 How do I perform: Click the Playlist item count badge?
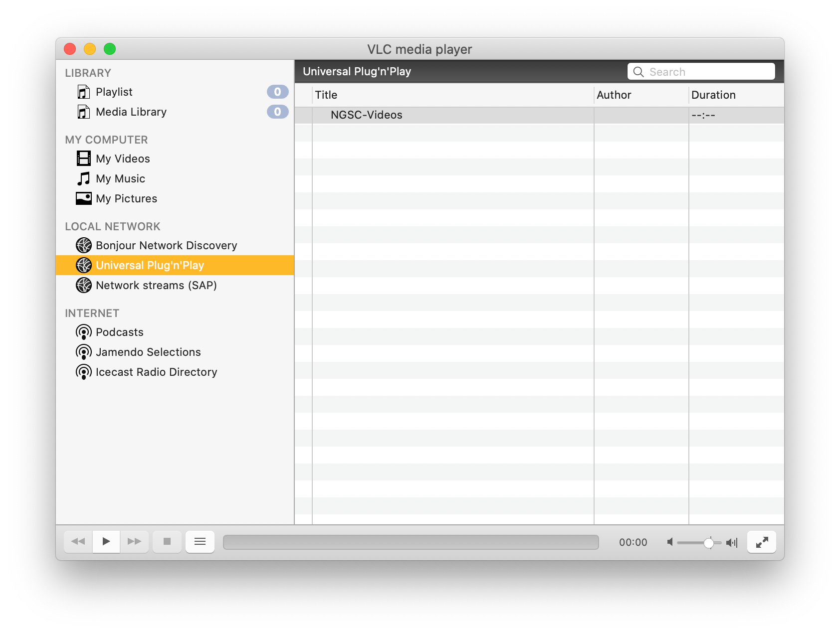[x=277, y=92]
